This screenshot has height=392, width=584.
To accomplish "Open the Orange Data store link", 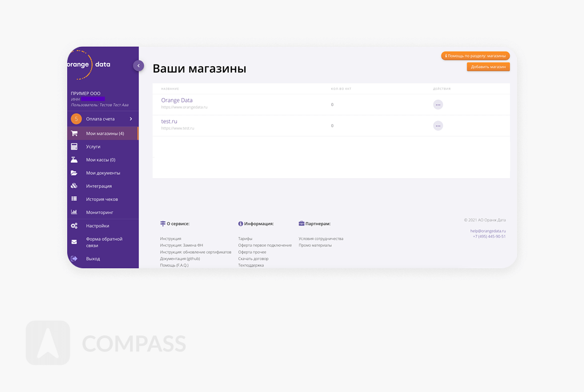I will point(177,100).
